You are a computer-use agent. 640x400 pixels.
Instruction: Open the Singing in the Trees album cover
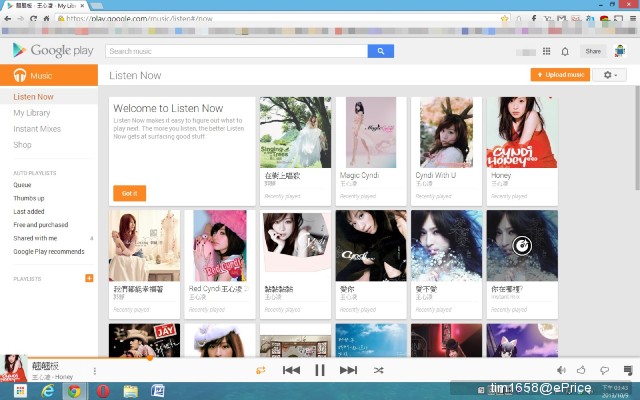click(295, 132)
